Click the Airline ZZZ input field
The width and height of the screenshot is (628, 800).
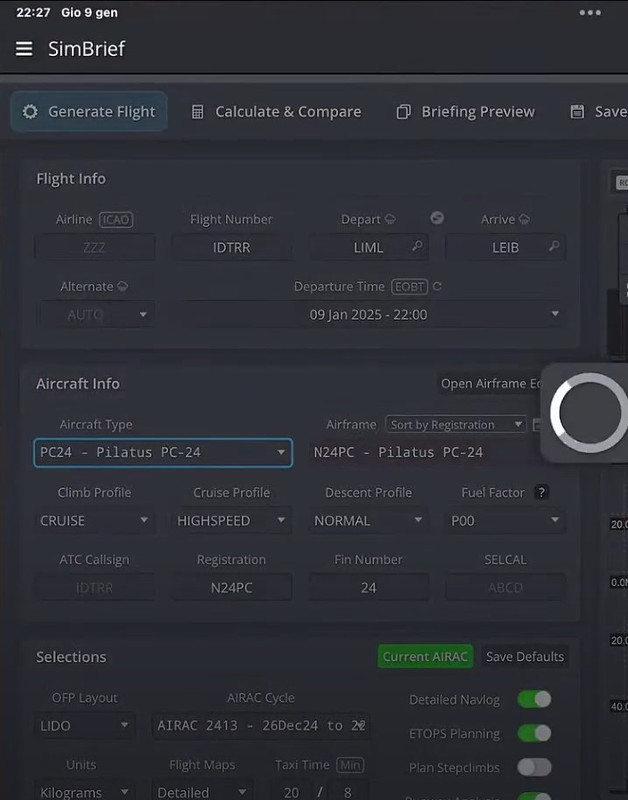(x=94, y=247)
